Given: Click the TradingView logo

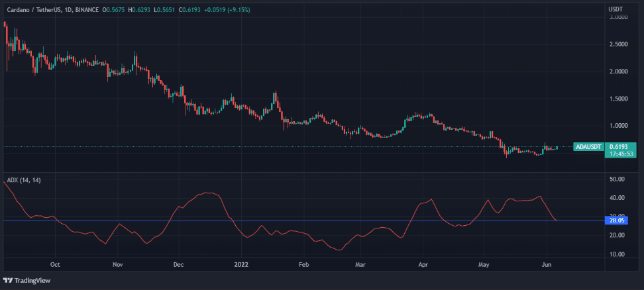Looking at the screenshot, I should (27, 281).
